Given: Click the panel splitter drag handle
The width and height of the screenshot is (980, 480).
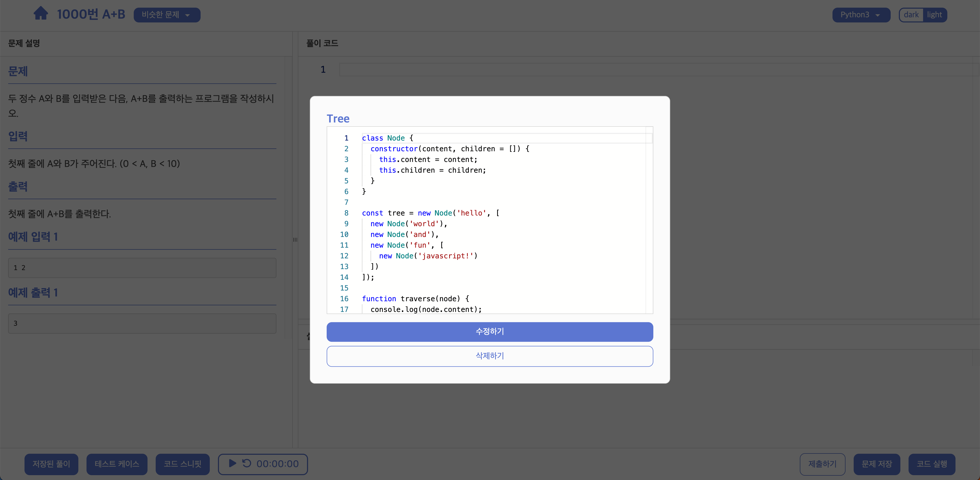Looking at the screenshot, I should [295, 240].
